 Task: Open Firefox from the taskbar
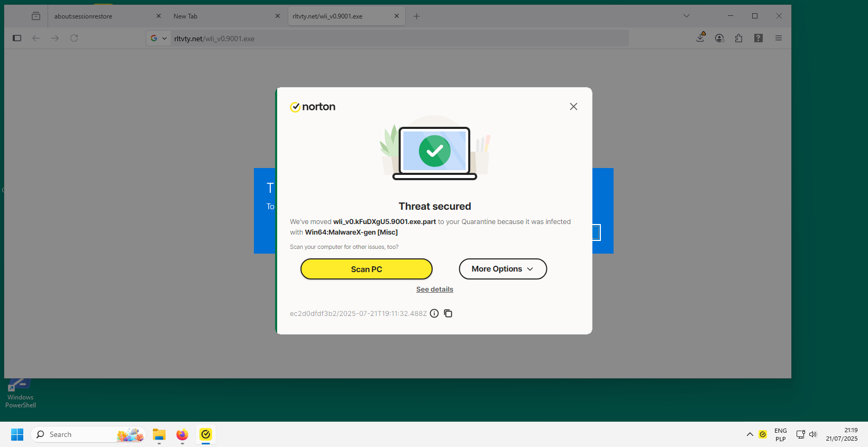(x=182, y=434)
